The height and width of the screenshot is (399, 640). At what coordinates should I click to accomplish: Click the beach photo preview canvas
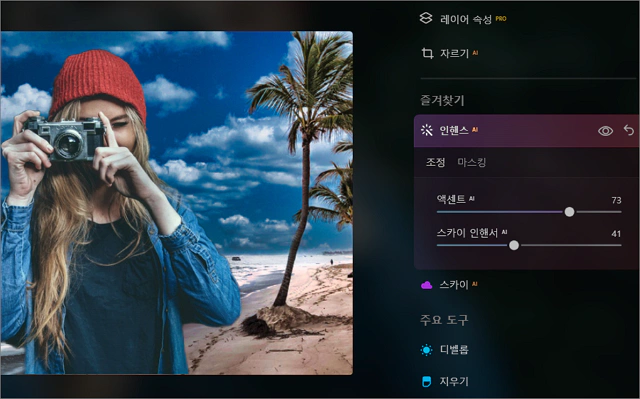click(177, 203)
